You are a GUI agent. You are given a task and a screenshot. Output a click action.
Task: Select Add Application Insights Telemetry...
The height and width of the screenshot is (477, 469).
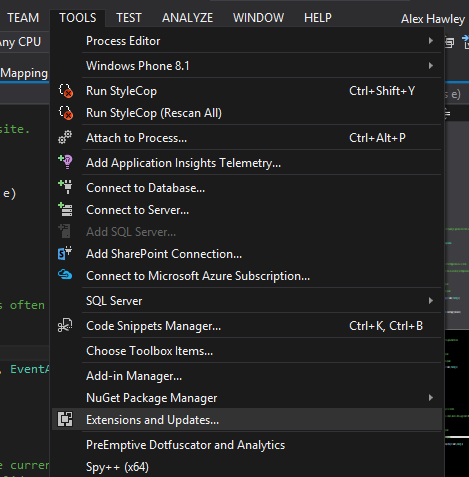click(x=247, y=163)
